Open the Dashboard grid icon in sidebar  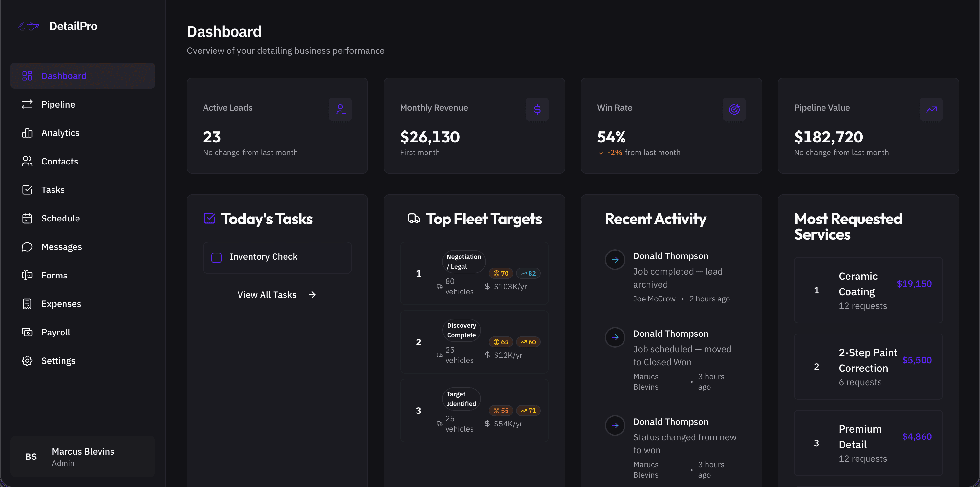(x=27, y=76)
